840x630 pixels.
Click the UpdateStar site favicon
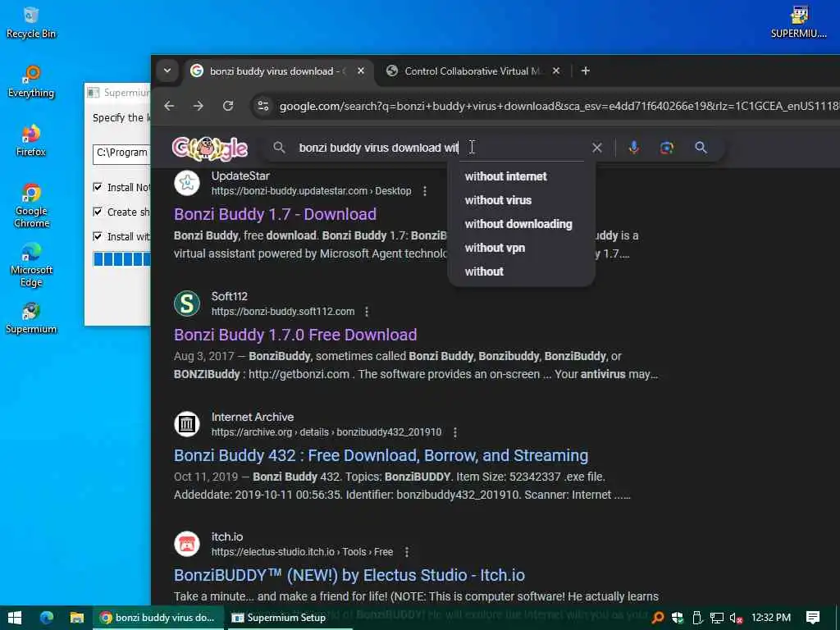coord(187,183)
